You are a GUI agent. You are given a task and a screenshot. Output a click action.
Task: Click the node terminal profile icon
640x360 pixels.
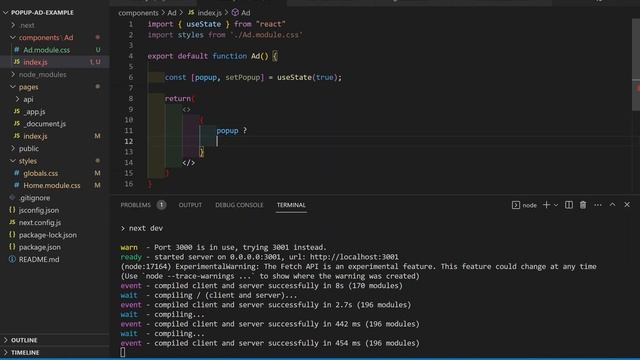coord(516,205)
